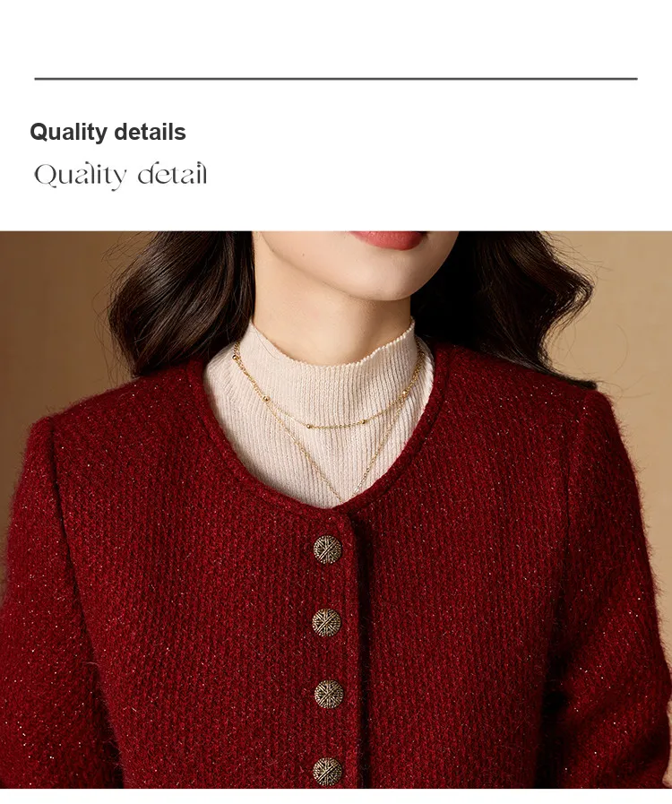
Task: Click the third brass cardigan button
Action: pos(329,694)
